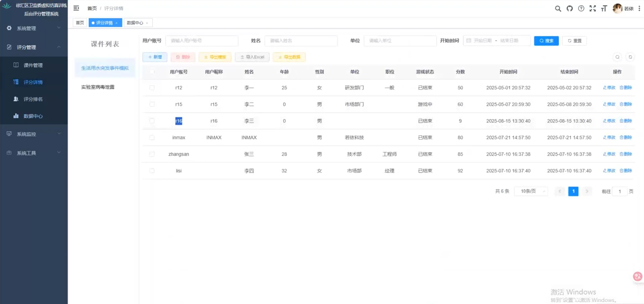This screenshot has height=304, width=644.
Task: Click the 数据中心 chart icon
Action: [16, 116]
